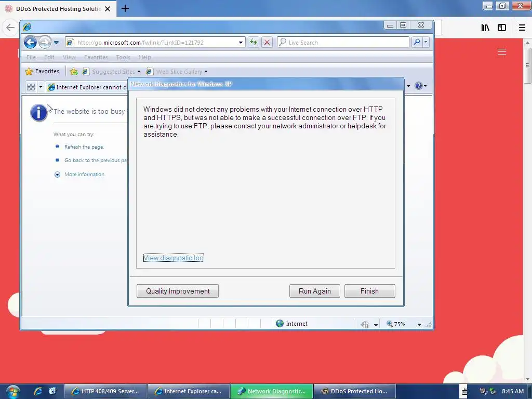Open the Edit menu in Internet Explorer
The image size is (532, 399).
(x=49, y=57)
